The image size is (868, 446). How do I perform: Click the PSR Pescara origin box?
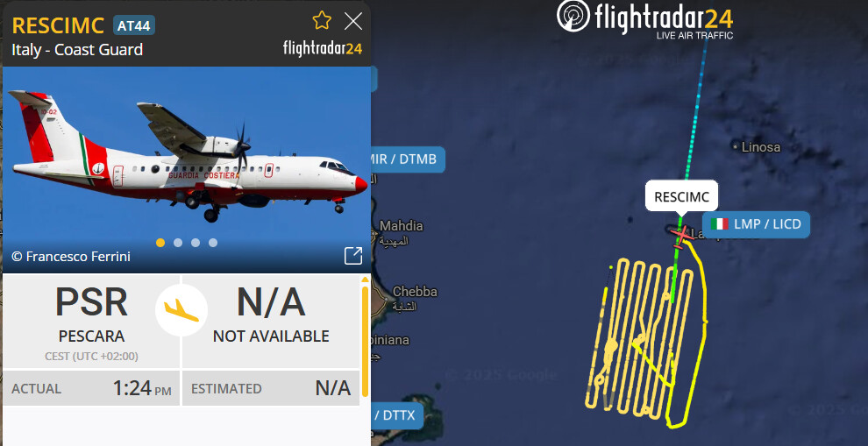[91, 322]
